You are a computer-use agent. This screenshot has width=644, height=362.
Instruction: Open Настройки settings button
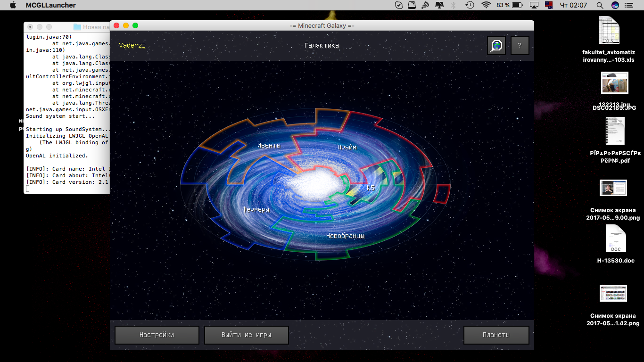coord(157,335)
